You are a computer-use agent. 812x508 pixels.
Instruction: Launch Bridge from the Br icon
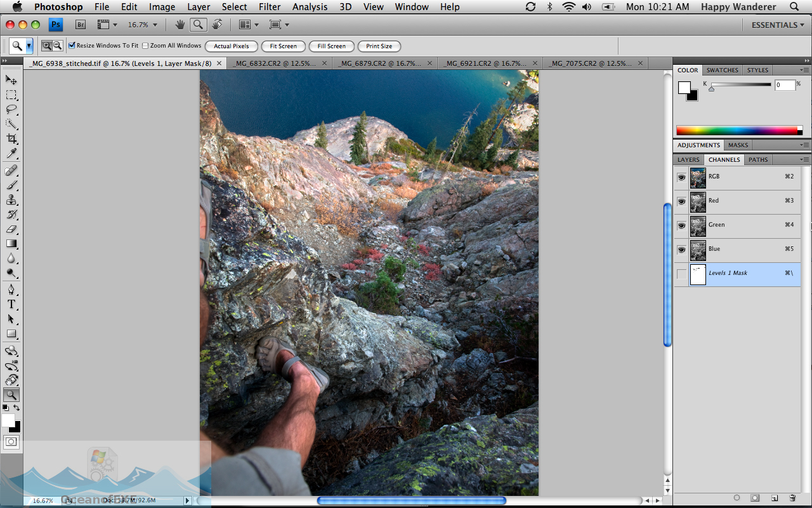click(x=81, y=25)
